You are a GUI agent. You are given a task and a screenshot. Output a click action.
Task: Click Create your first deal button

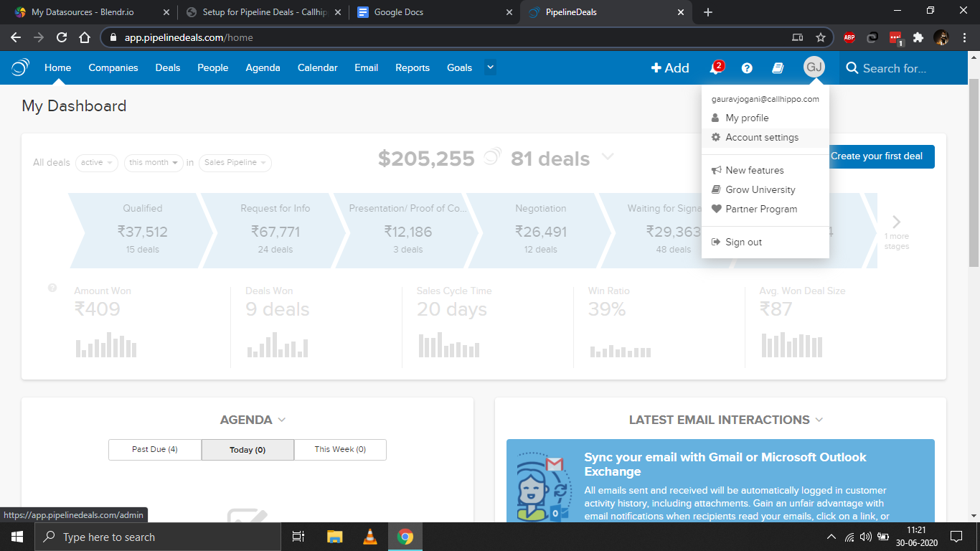coord(877,156)
